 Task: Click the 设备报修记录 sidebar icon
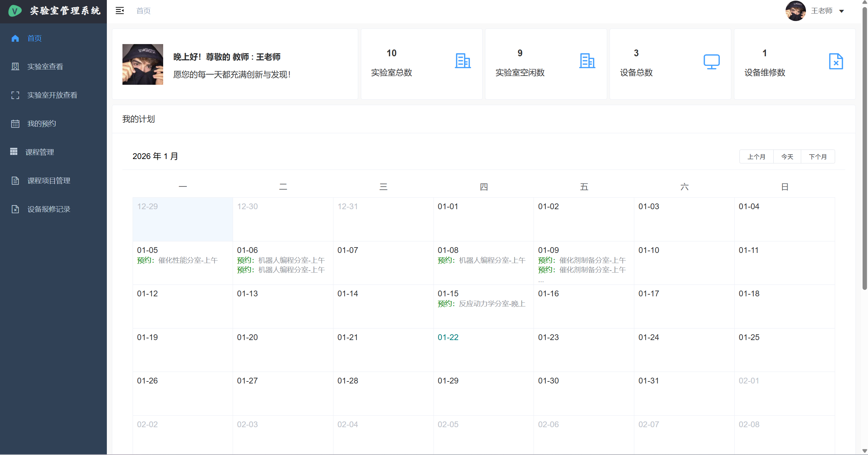pyautogui.click(x=15, y=209)
